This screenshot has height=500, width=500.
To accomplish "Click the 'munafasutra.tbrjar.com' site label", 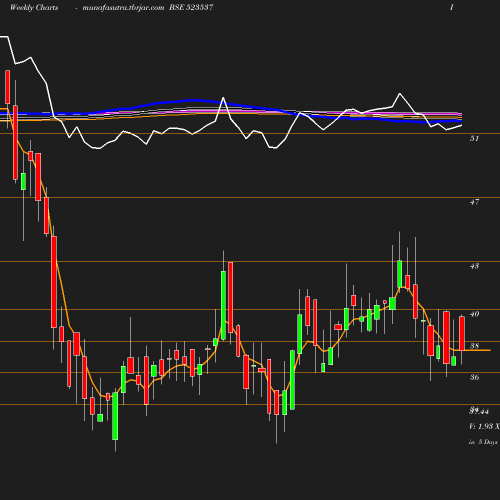I will point(123,8).
